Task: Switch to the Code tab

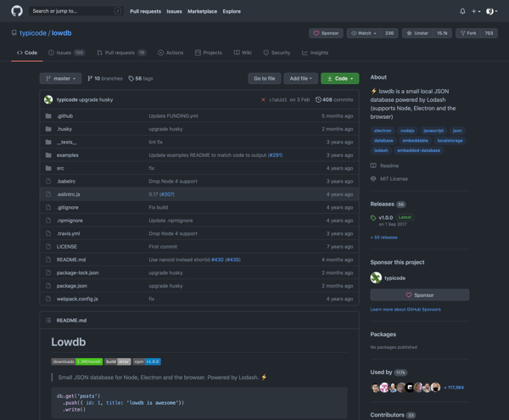Action: 27,53
